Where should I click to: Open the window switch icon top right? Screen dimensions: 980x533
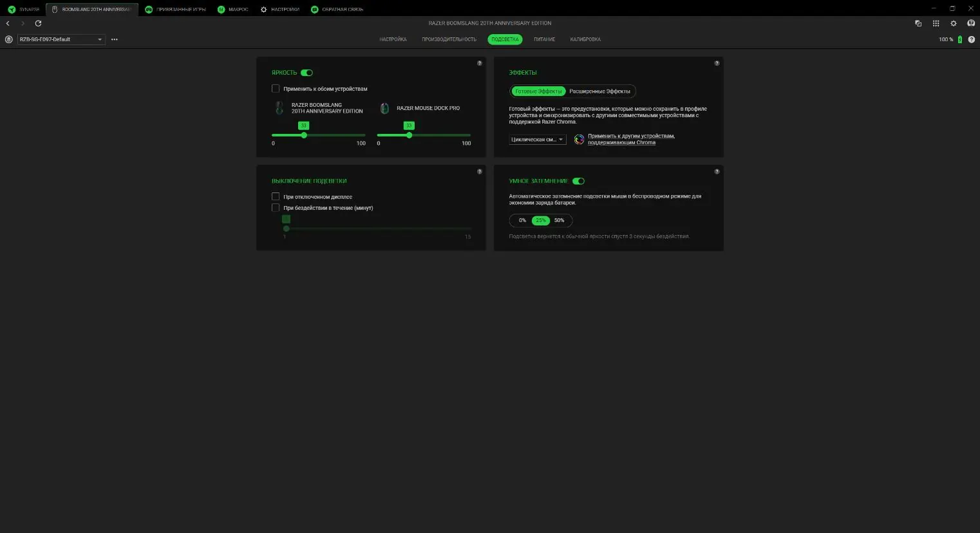[918, 23]
